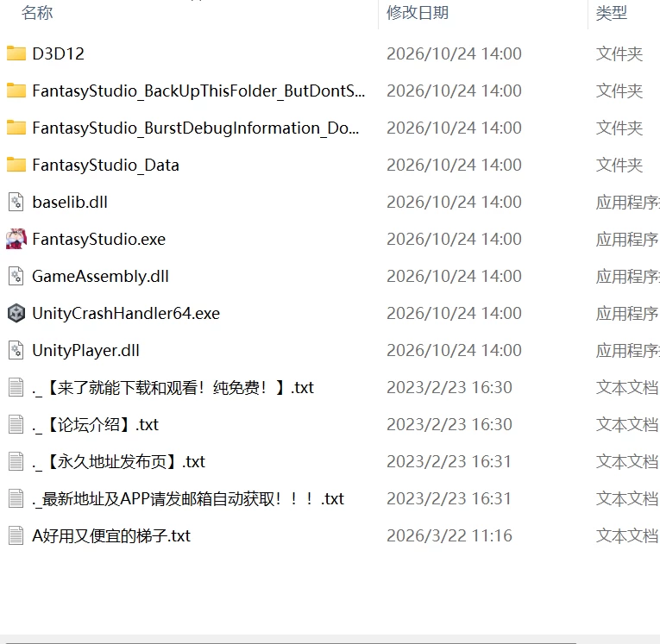Click the icon of A好用又便宜的梯子.txt
This screenshot has width=660, height=644.
tap(16, 535)
